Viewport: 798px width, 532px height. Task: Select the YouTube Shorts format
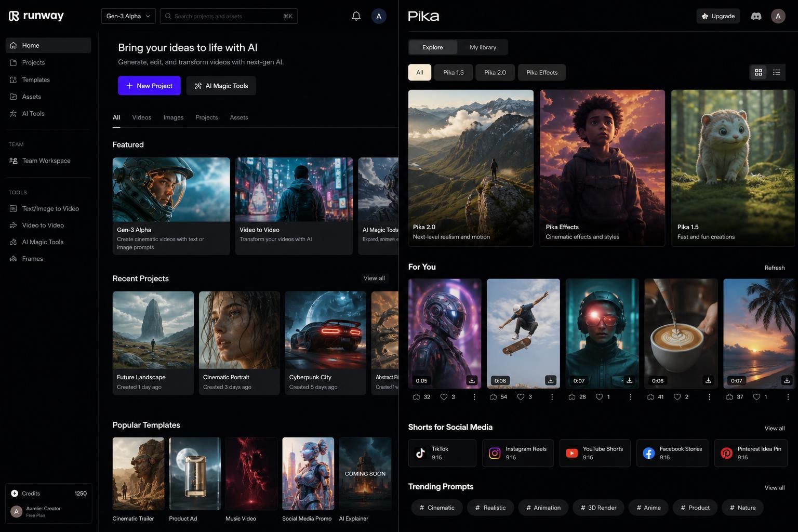(595, 453)
